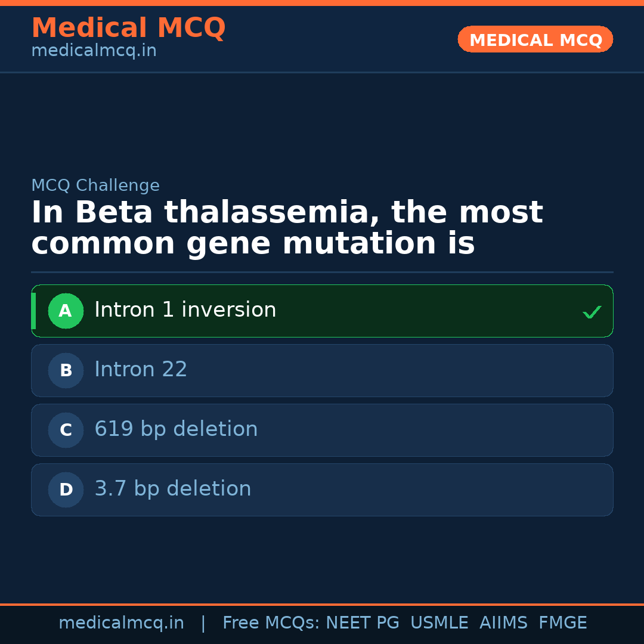This screenshot has height=644, width=644.
Task: Pick the '619 bp deletion' answer
Action: tap(176, 429)
